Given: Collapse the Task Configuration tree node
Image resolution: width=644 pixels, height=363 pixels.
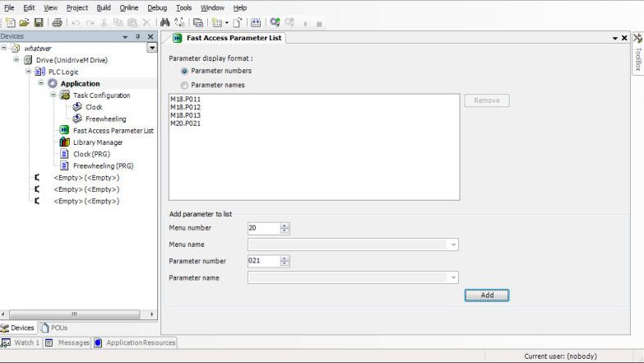Looking at the screenshot, I should 53,95.
